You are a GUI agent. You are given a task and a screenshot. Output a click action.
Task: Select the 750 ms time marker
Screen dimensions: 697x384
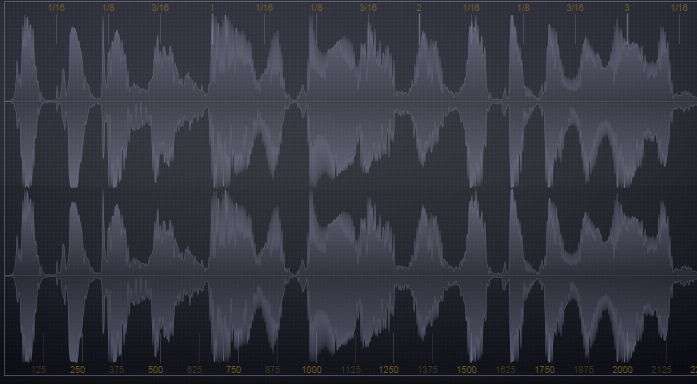233,370
